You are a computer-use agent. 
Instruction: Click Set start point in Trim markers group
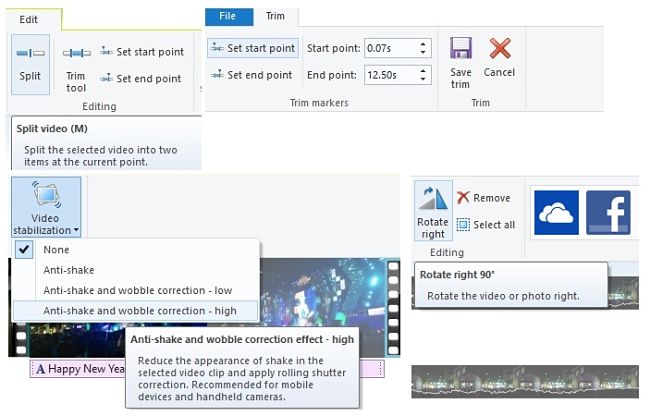point(253,48)
